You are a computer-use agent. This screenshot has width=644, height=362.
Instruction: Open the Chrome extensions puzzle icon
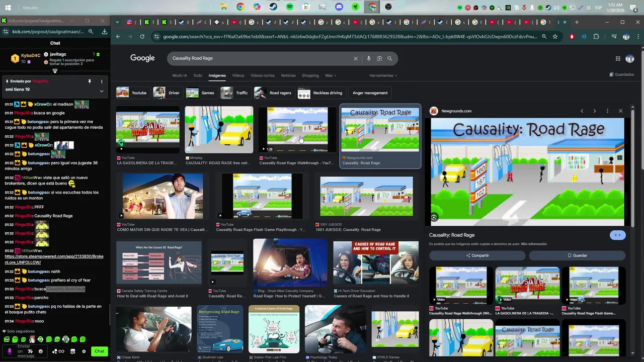pyautogui.click(x=596, y=37)
